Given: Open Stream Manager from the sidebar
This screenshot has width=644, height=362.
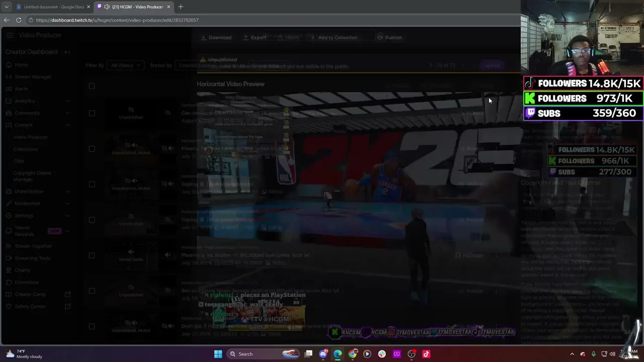Looking at the screenshot, I should [33, 77].
